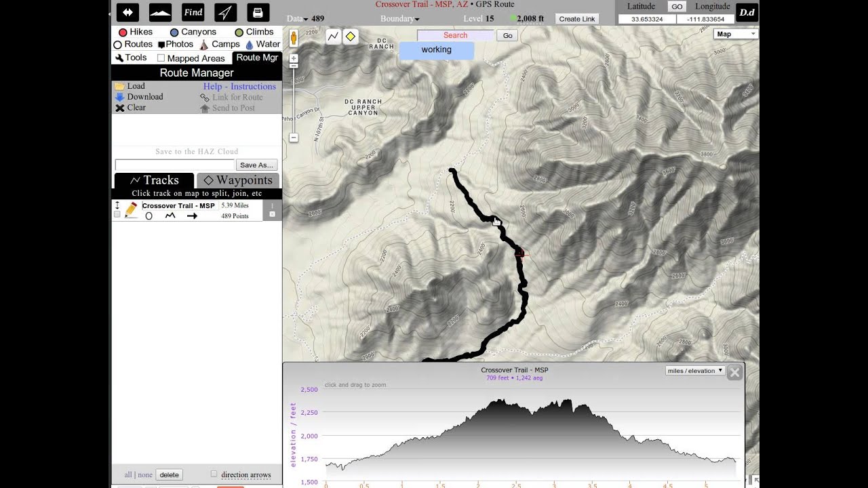This screenshot has height=488, width=868.
Task: Tick the Crossover Trail track selection checkbox
Action: (x=117, y=214)
